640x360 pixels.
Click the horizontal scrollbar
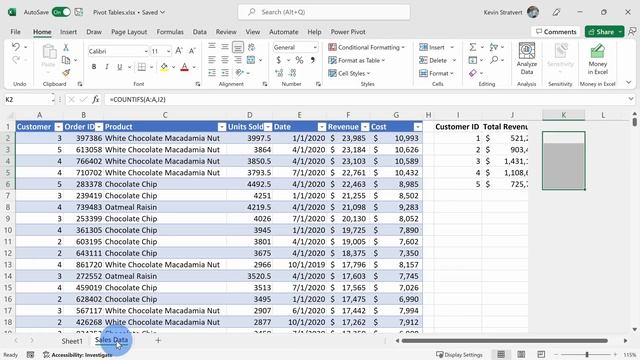[x=504, y=340]
